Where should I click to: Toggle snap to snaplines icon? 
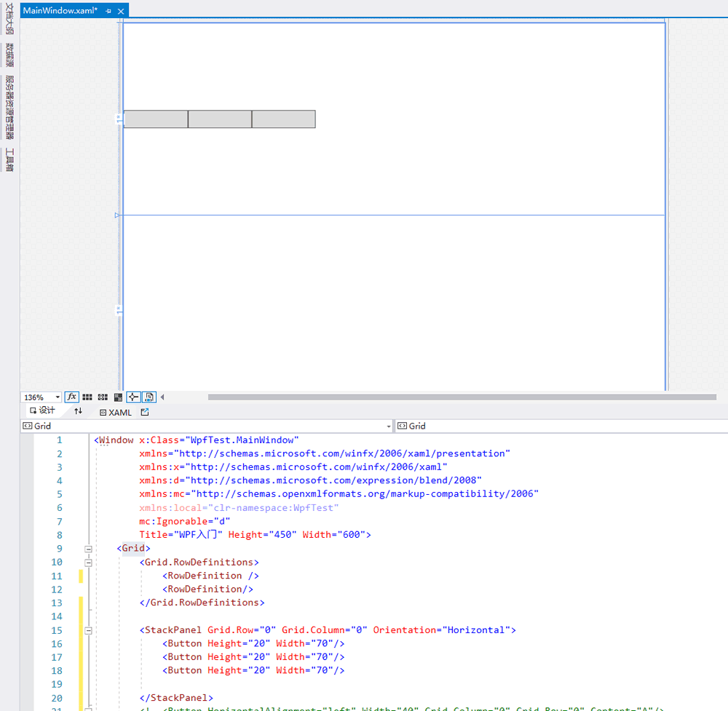[133, 397]
